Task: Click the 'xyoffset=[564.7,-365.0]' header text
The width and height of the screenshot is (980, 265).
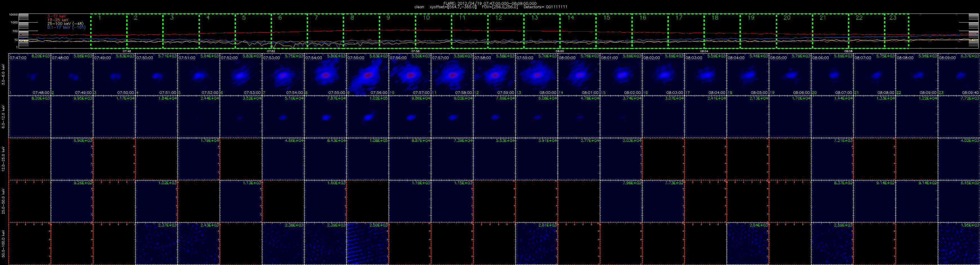Action: [x=453, y=7]
